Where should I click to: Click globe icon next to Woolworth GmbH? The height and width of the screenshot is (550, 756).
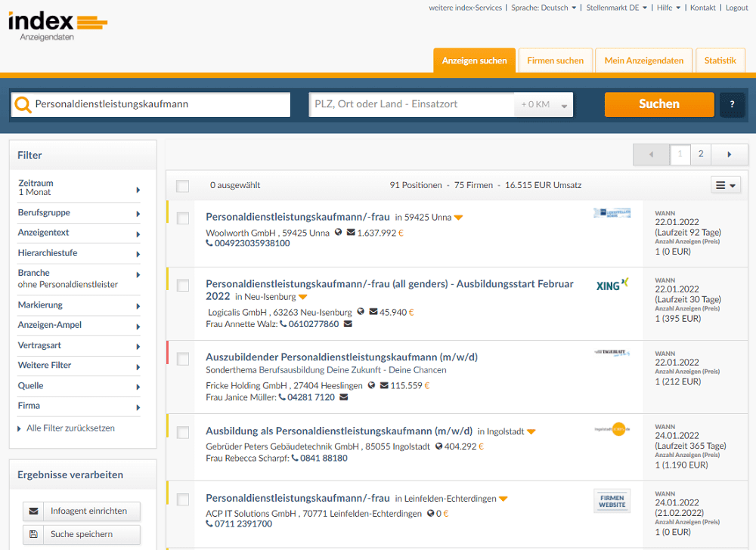[339, 232]
